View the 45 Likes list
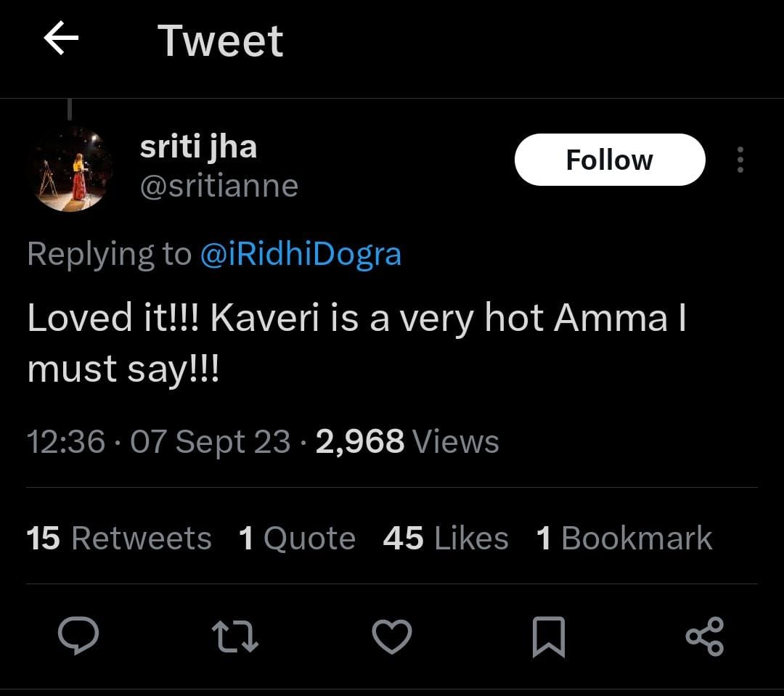The image size is (784, 696). (444, 538)
